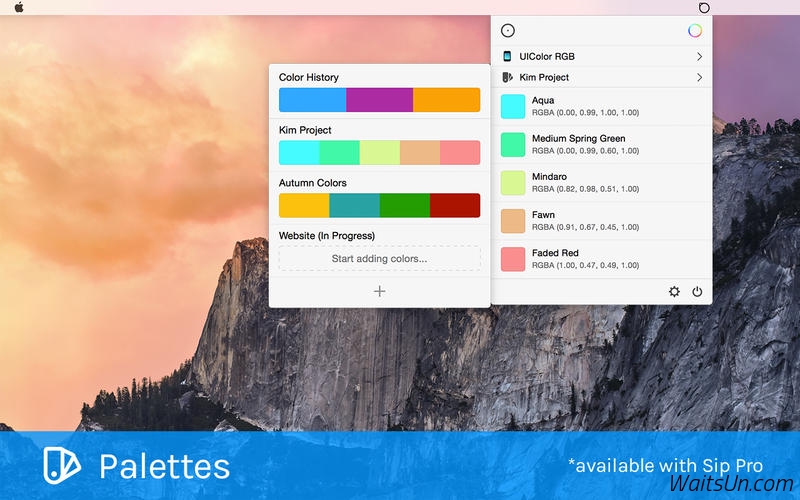
Task: Select yellow in Autumn Colors palette
Action: [x=304, y=205]
